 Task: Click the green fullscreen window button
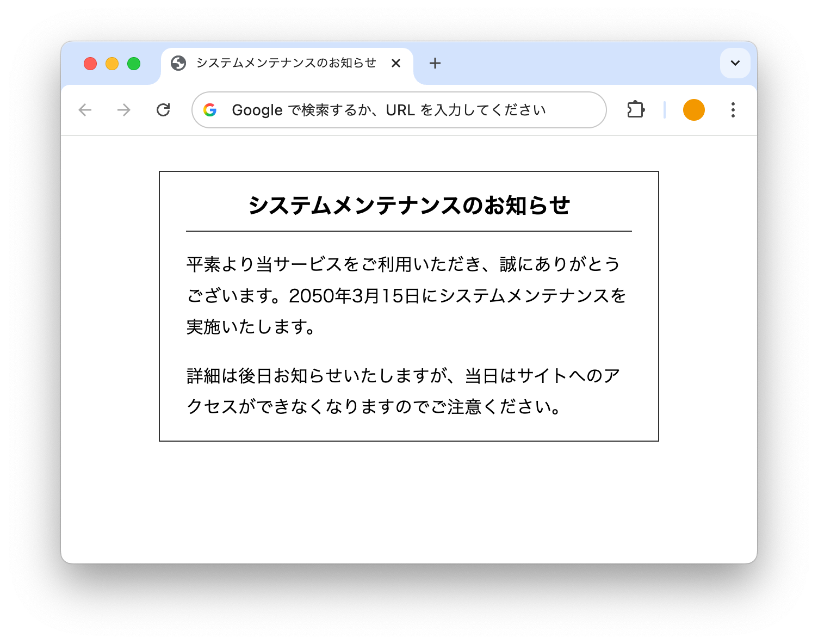coord(134,64)
